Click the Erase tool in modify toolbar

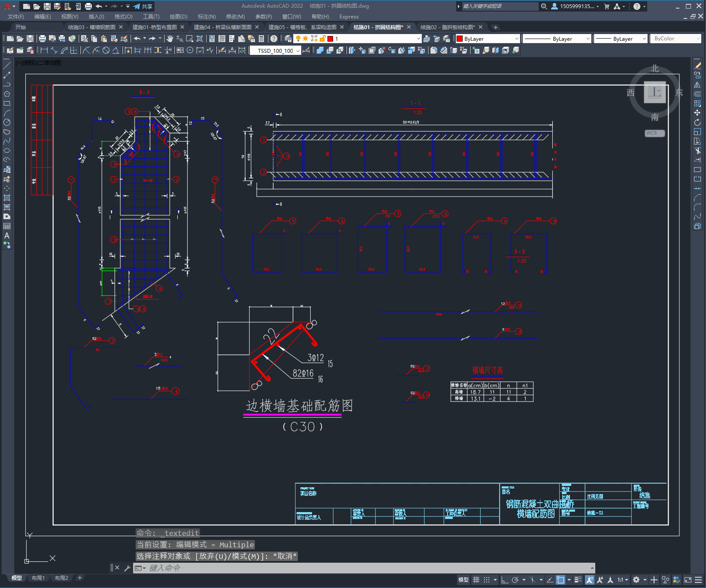point(697,66)
